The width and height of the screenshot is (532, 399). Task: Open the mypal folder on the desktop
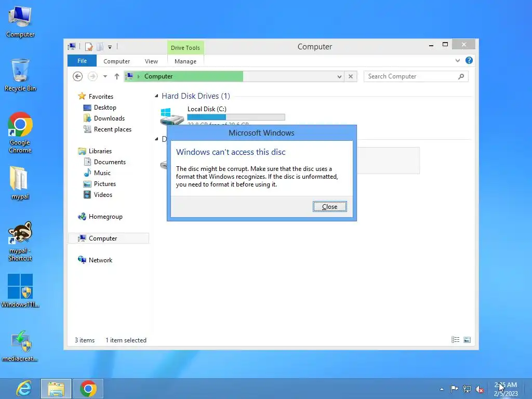click(x=20, y=183)
